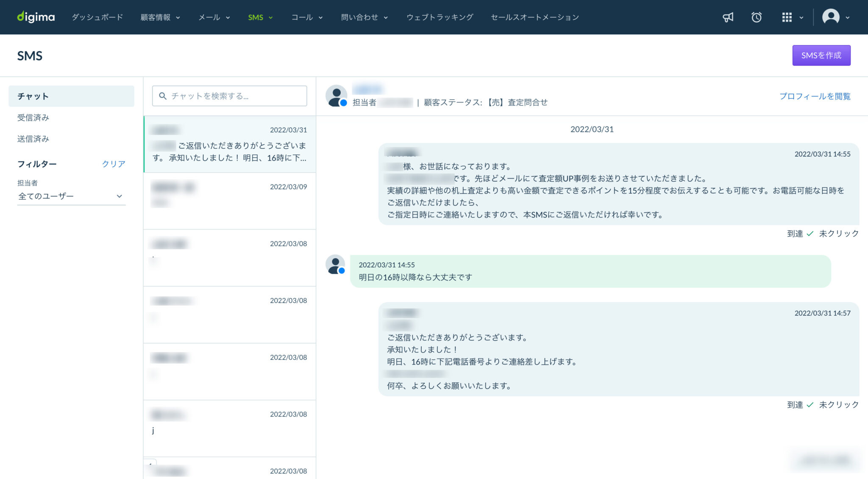868x479 pixels.
Task: Click クリア to reset filters
Action: [113, 164]
